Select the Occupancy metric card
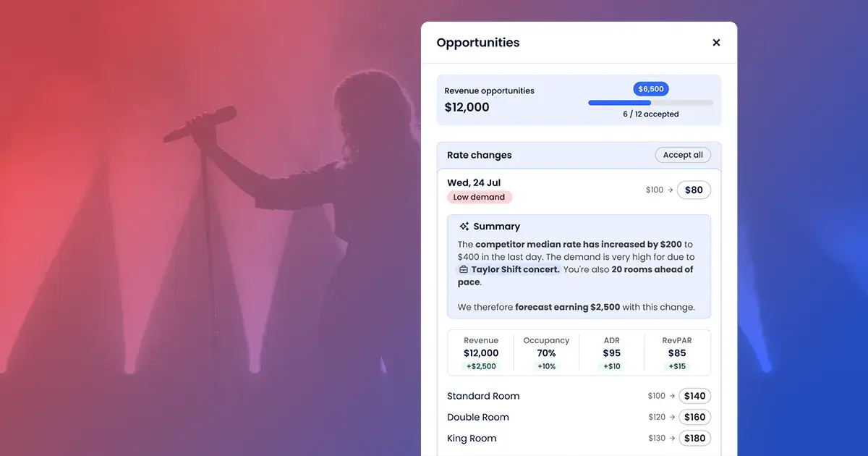Image resolution: width=868 pixels, height=456 pixels. [x=546, y=353]
